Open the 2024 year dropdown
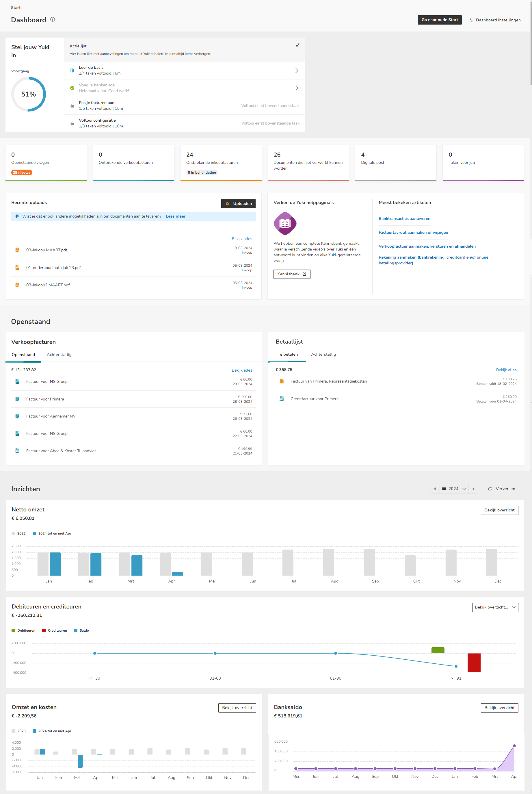This screenshot has height=794, width=532. [x=454, y=489]
